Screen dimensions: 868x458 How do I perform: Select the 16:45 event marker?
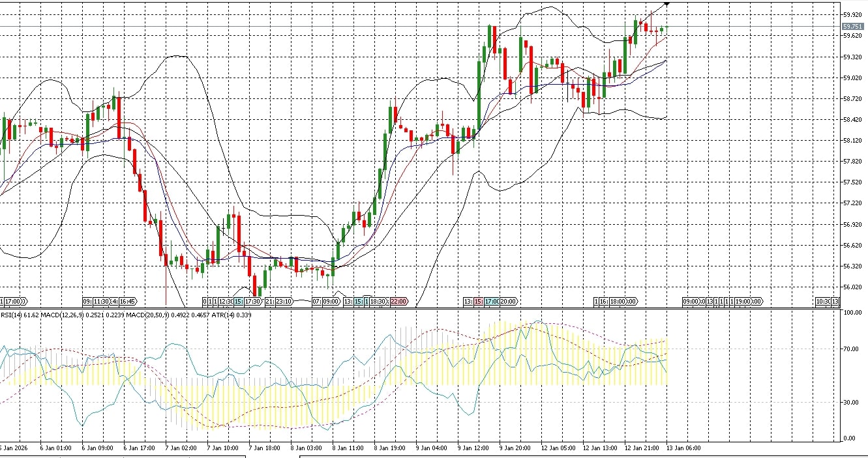click(x=127, y=302)
